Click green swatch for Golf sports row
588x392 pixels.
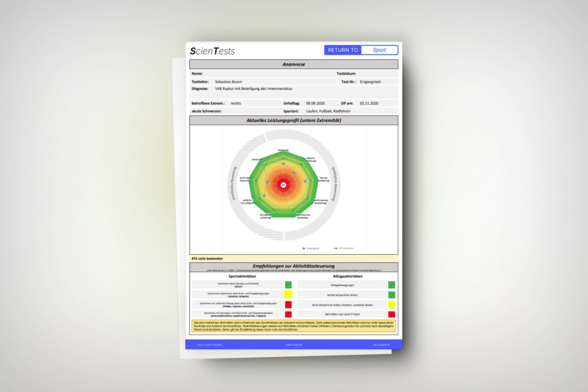(x=289, y=285)
